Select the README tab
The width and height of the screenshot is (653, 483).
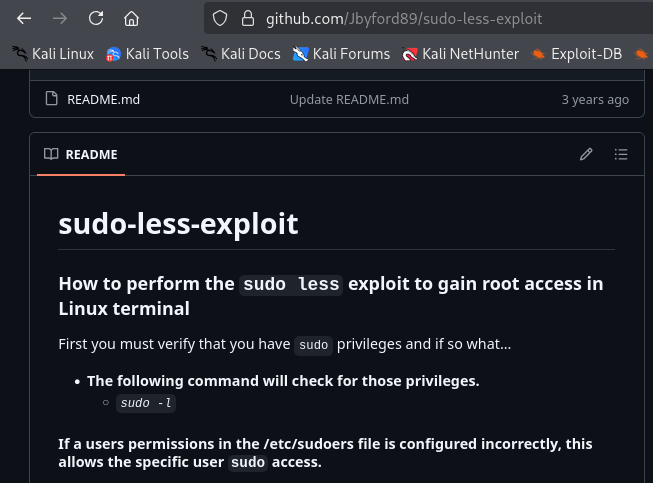click(x=81, y=154)
